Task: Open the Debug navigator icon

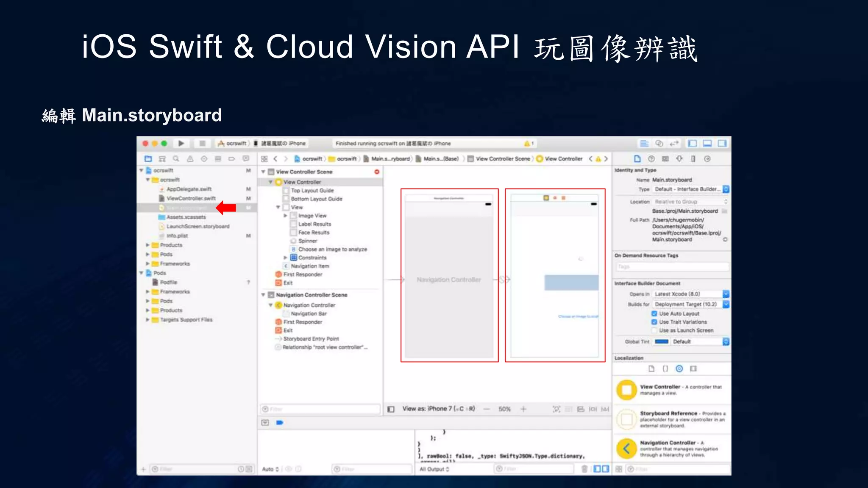Action: point(218,159)
